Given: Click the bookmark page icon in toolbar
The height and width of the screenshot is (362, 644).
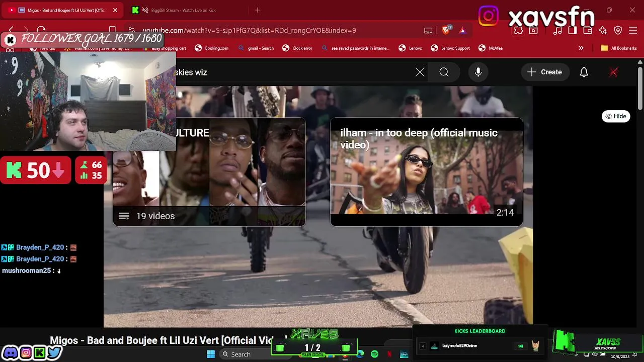Looking at the screenshot, I should [x=113, y=30].
